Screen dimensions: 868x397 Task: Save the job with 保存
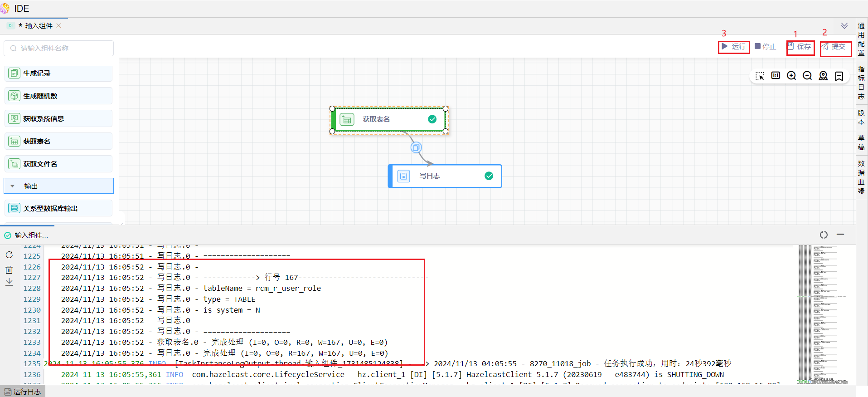click(x=800, y=47)
